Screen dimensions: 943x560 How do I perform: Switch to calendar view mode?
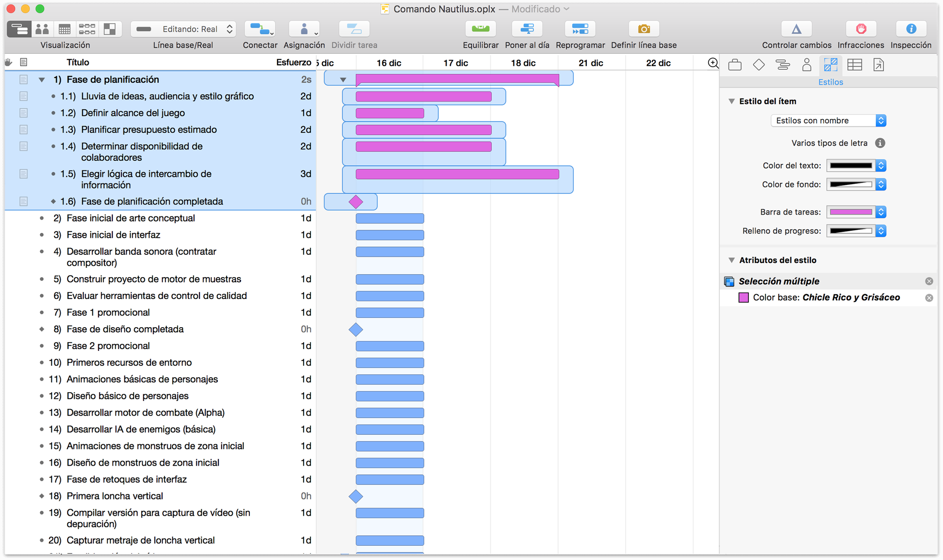click(x=65, y=29)
